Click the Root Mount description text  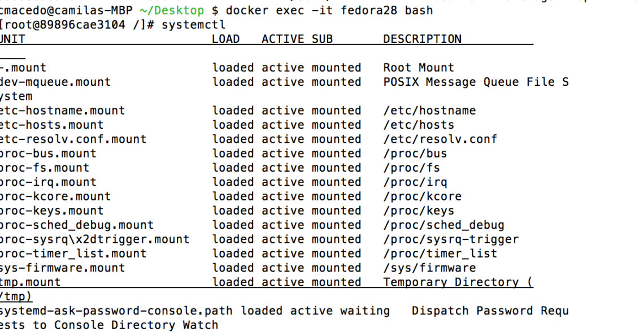418,68
